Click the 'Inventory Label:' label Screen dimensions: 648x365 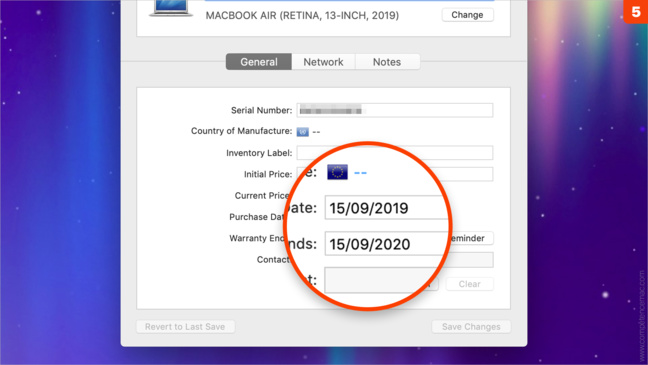point(259,153)
